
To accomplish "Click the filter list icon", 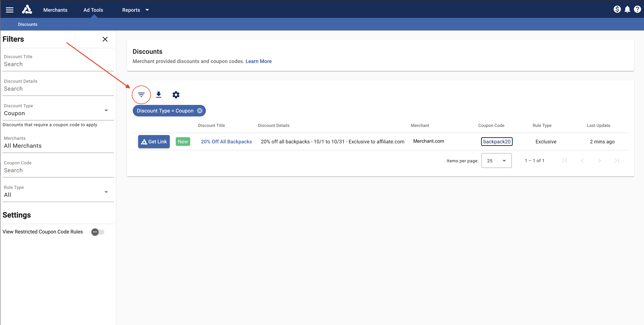I will tap(141, 95).
